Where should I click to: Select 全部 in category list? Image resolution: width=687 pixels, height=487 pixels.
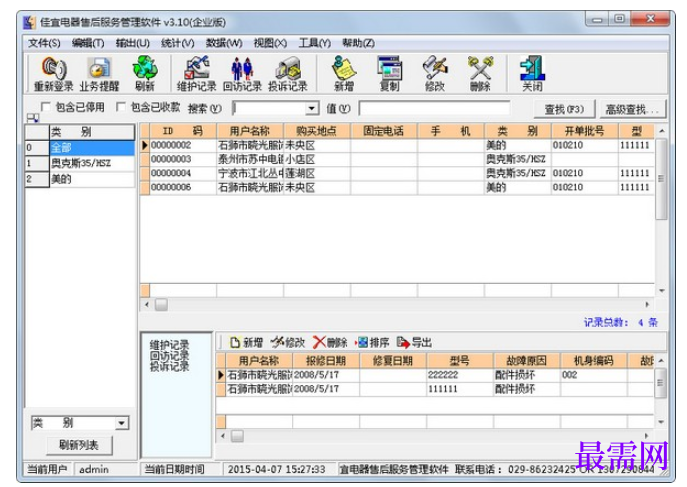[92, 148]
